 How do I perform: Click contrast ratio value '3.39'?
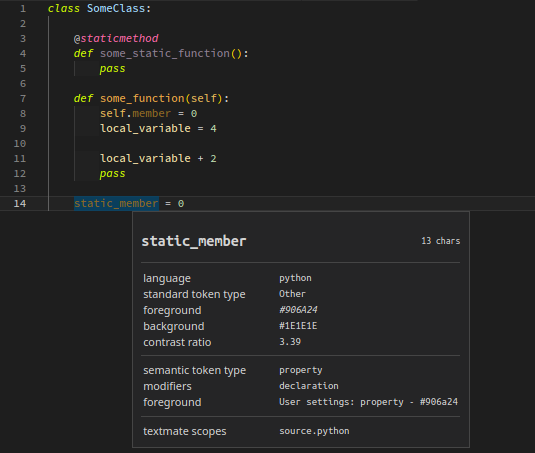coord(290,341)
